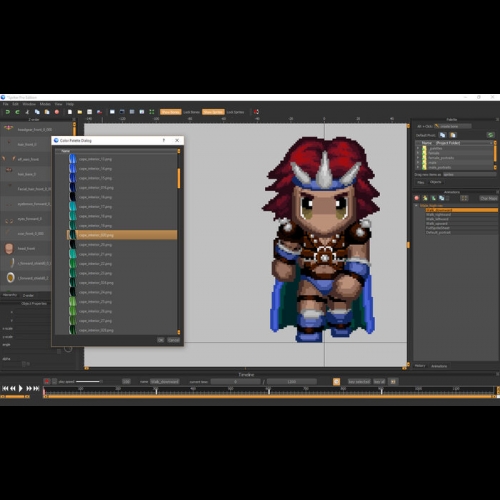Toggle the Show Sprites button

(x=213, y=112)
